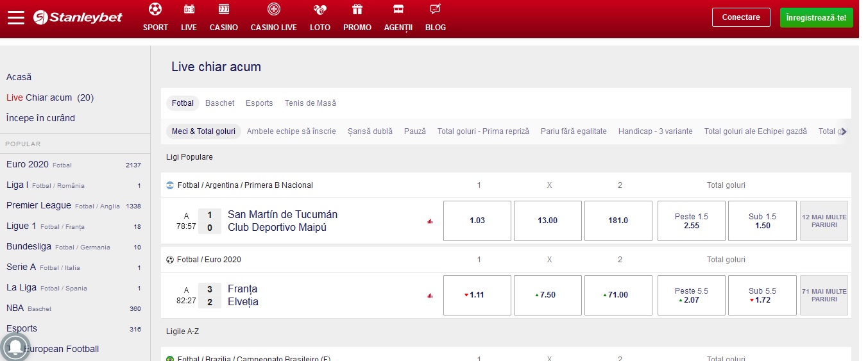
Task: Select Esports in sidebar
Action: pos(74,329)
